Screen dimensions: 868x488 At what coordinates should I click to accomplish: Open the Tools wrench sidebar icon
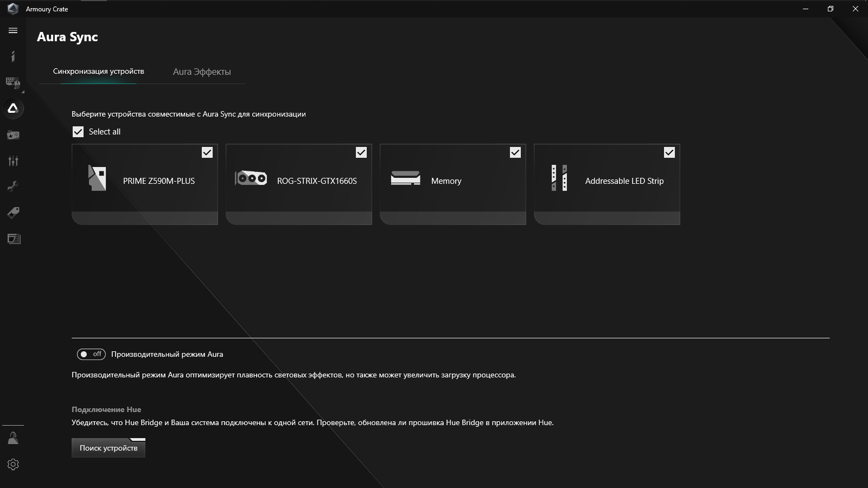pos(13,187)
